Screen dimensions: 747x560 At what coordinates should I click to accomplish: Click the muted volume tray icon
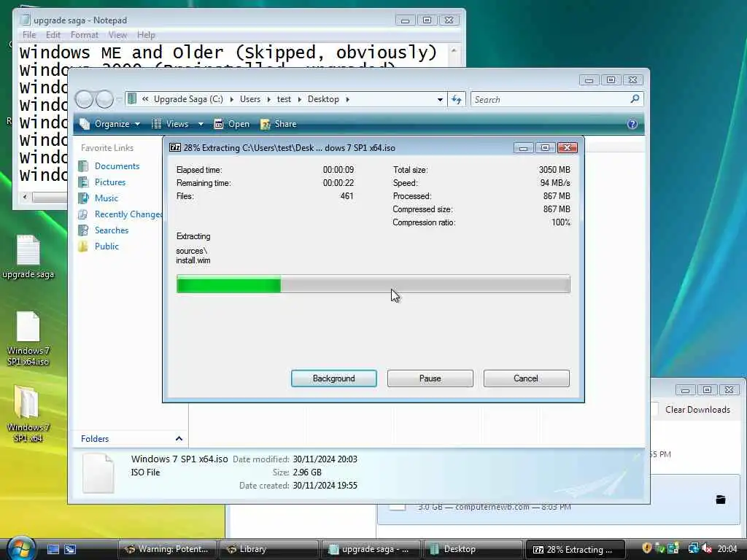[706, 548]
